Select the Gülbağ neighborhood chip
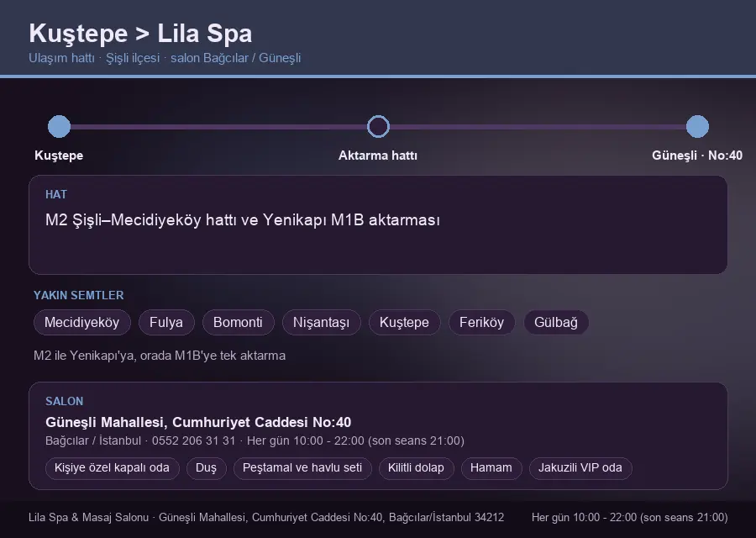 [556, 322]
